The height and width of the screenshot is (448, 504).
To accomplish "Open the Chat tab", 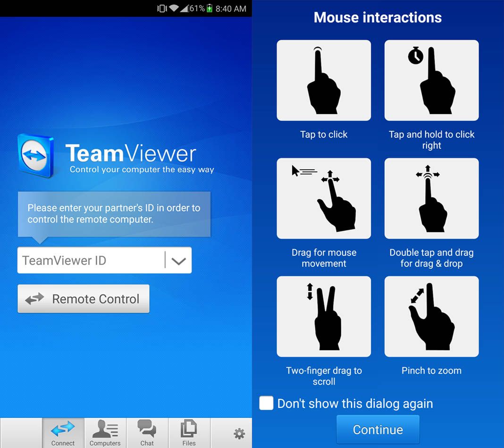I will 147,433.
